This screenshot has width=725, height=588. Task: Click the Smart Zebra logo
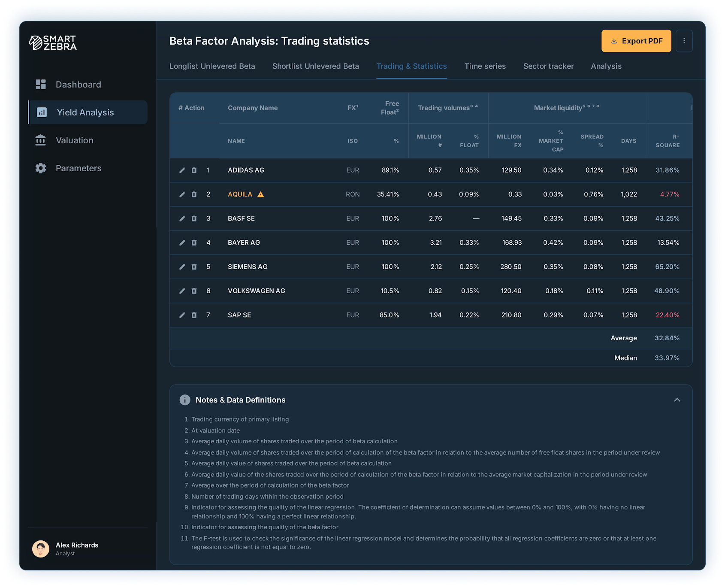pos(53,43)
